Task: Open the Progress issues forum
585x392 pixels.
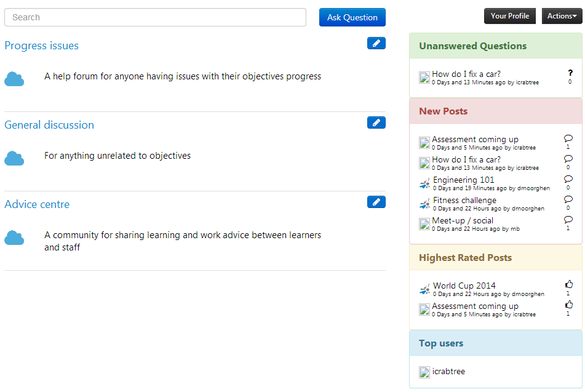Action: 41,46
